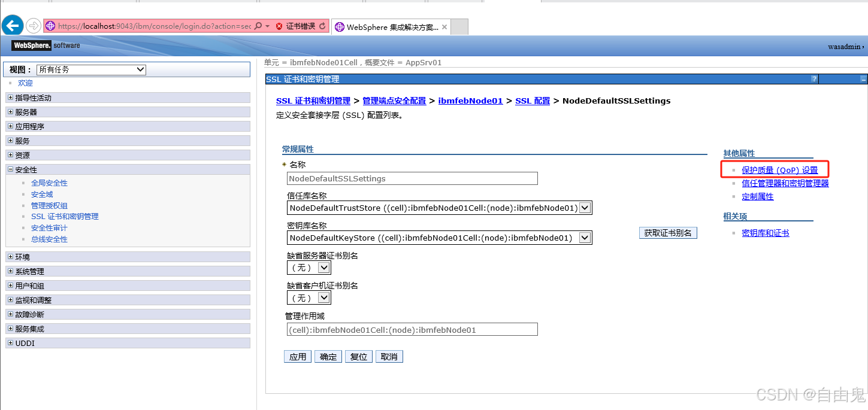The width and height of the screenshot is (868, 410).
Task: Expand the 指导性活动 section
Action: 10,98
